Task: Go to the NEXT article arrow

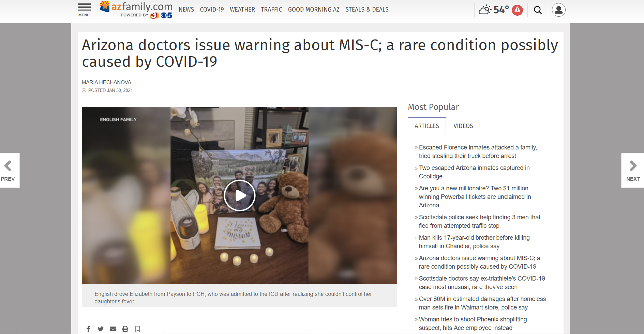Action: click(633, 170)
